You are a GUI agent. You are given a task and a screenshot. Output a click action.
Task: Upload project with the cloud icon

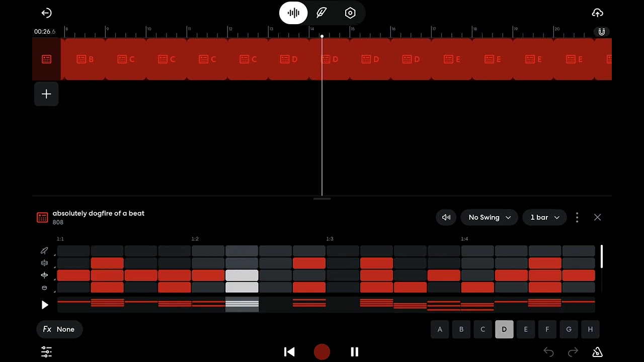tap(598, 13)
